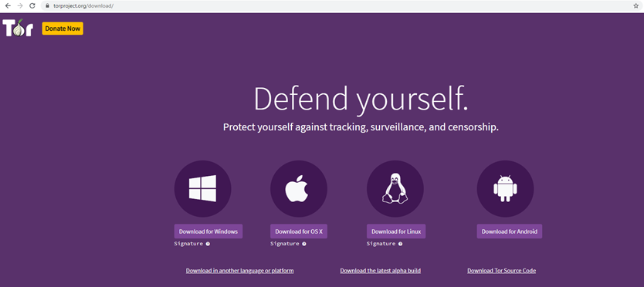Click the Tor onion logo
The width and height of the screenshot is (644, 287).
tap(18, 29)
